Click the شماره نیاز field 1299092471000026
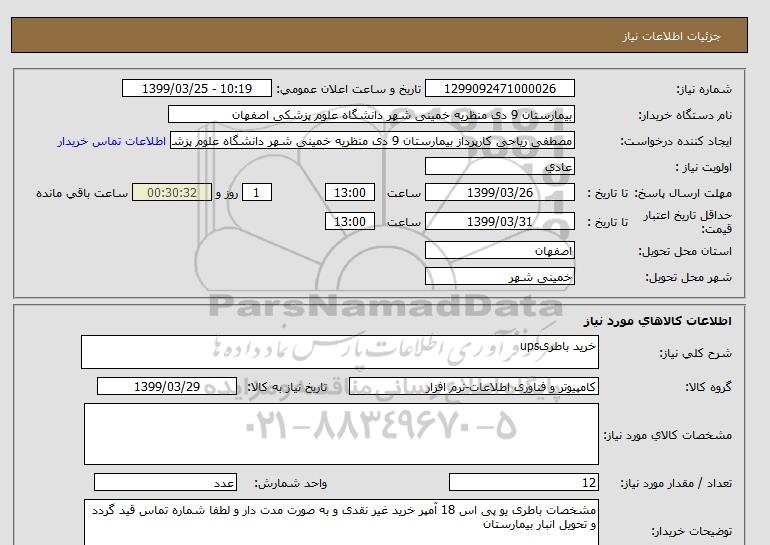 click(499, 88)
